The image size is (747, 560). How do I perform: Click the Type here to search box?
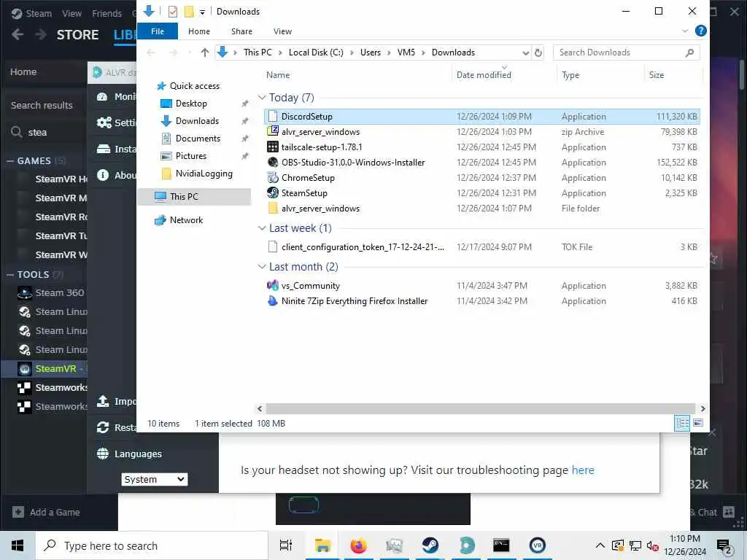coord(152,545)
